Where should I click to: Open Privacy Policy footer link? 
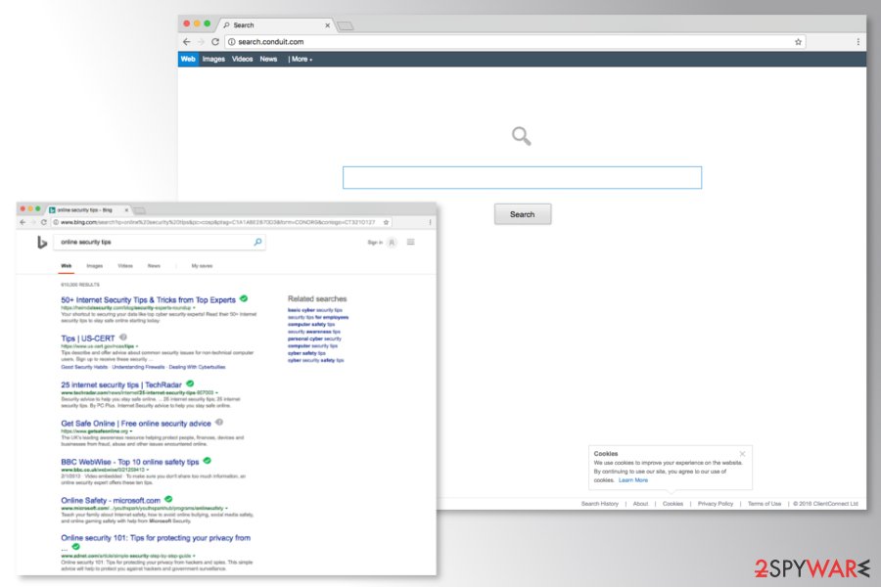point(716,504)
